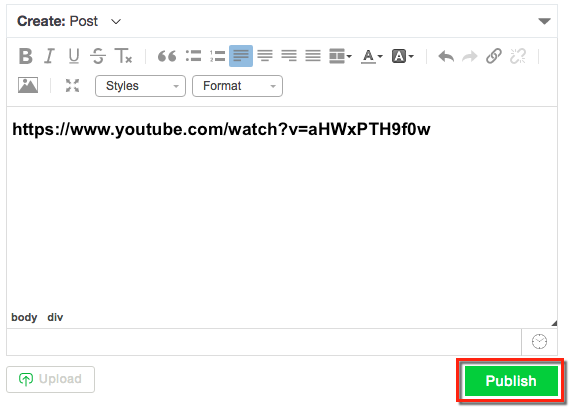The width and height of the screenshot is (570, 407).
Task: Open the Format dropdown
Action: [237, 86]
